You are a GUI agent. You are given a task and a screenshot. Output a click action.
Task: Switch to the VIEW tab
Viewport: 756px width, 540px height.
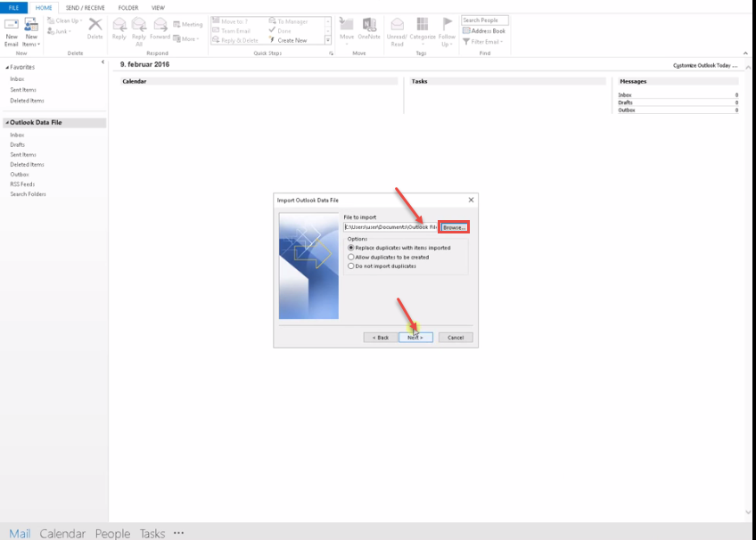tap(158, 8)
